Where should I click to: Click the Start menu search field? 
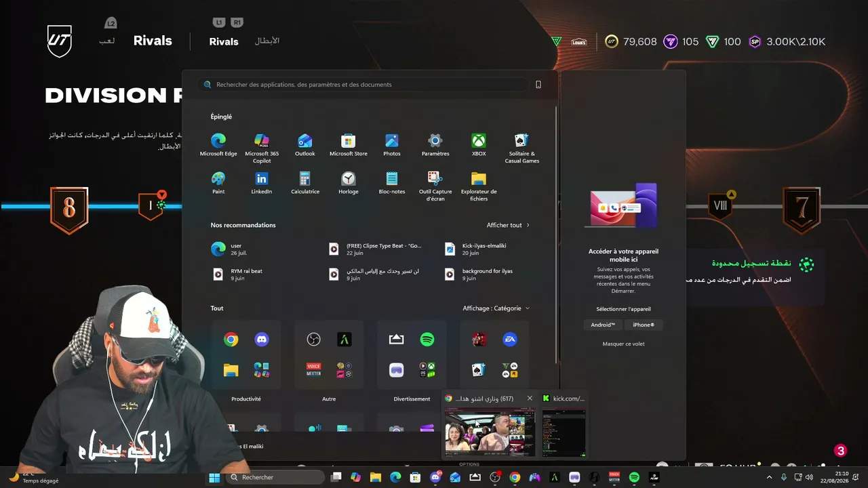(x=363, y=85)
